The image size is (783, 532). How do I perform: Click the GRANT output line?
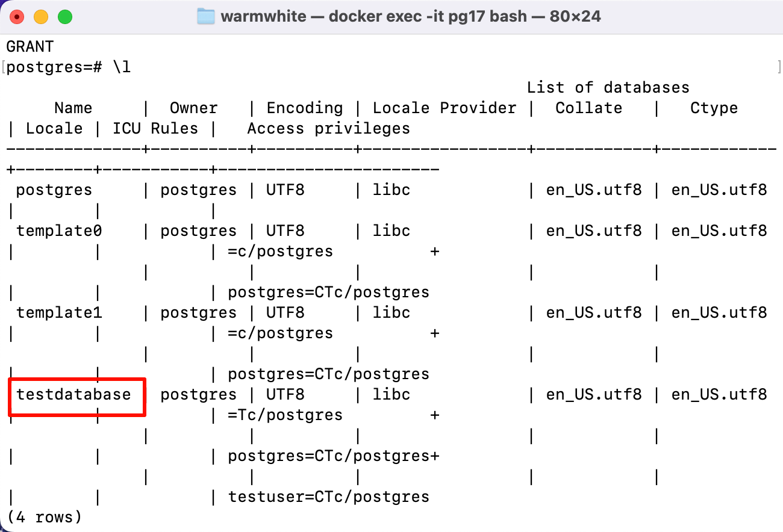pyautogui.click(x=28, y=46)
